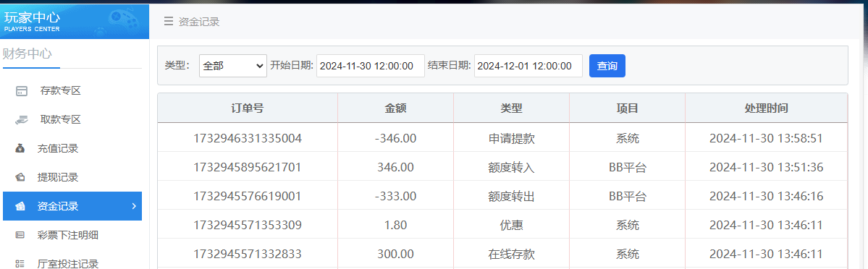Click the 资金记录 page title text

point(199,22)
